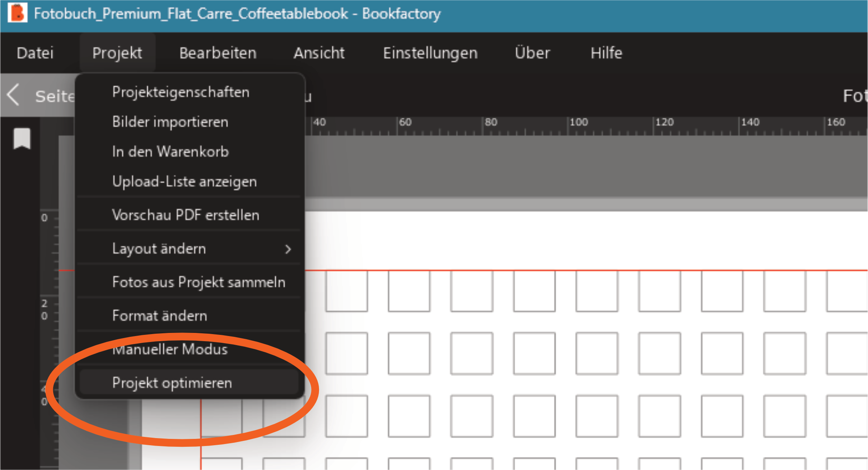Image resolution: width=868 pixels, height=470 pixels.
Task: Click the Bookfactory app icon in title bar
Action: (x=17, y=13)
